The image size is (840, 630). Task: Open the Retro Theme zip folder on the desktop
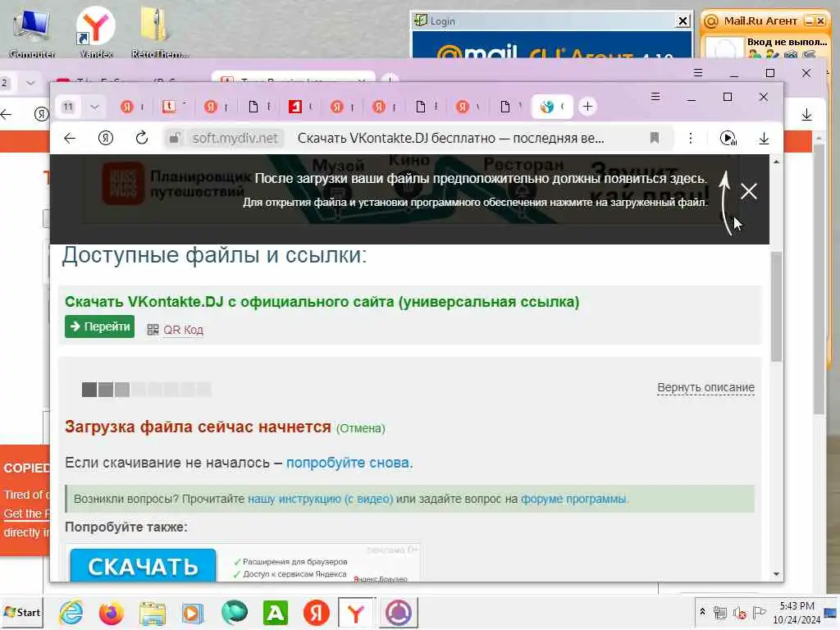point(159,32)
